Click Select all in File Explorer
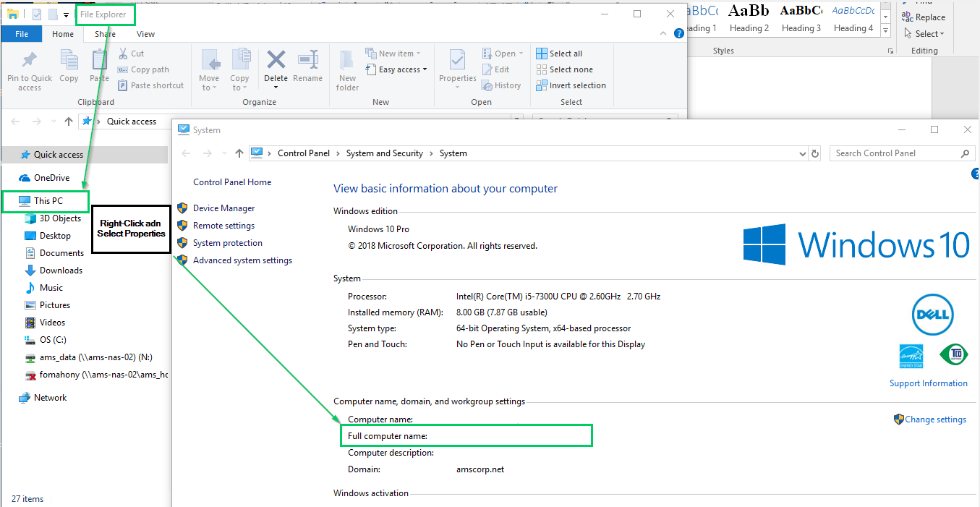Image resolution: width=980 pixels, height=507 pixels. (x=559, y=54)
